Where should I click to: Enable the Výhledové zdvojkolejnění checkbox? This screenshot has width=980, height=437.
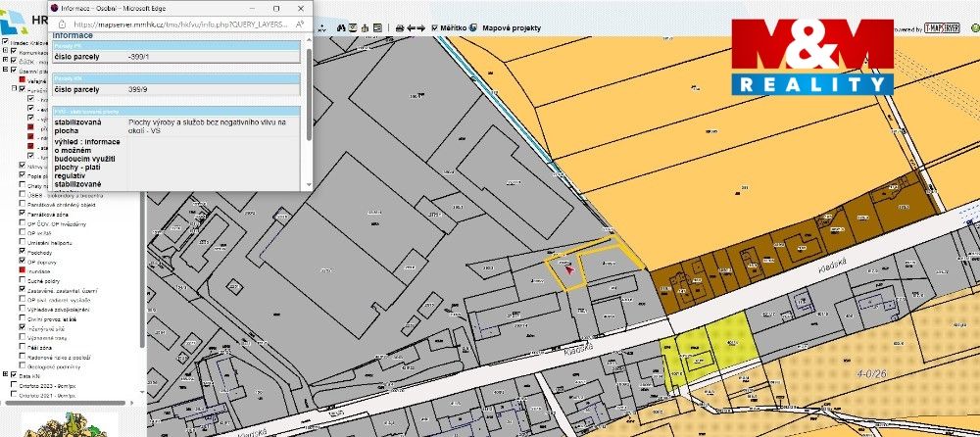tap(23, 309)
